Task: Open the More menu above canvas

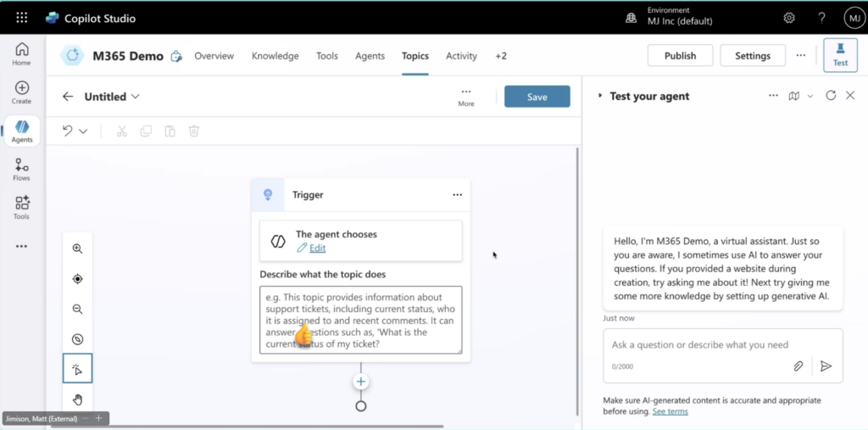Action: point(466,97)
